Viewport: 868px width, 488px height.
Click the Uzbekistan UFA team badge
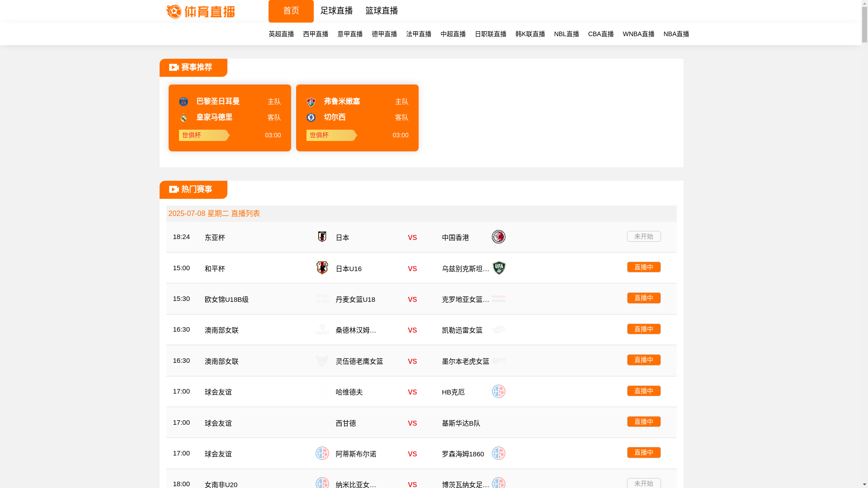tap(499, 268)
